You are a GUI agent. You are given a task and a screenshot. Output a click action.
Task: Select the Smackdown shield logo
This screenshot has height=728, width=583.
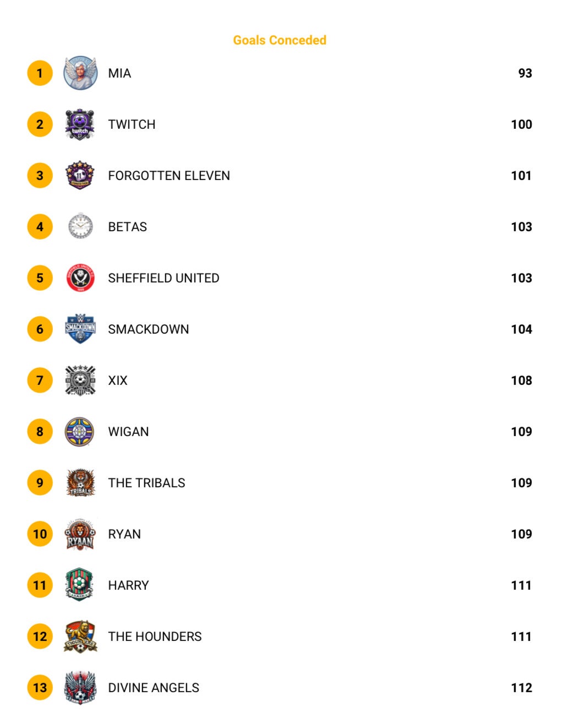pyautogui.click(x=80, y=329)
